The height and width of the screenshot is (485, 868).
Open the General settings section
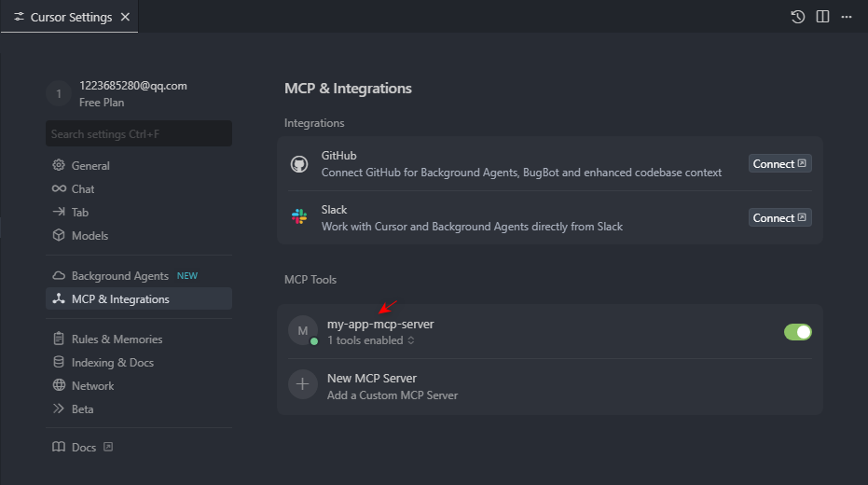tap(90, 166)
